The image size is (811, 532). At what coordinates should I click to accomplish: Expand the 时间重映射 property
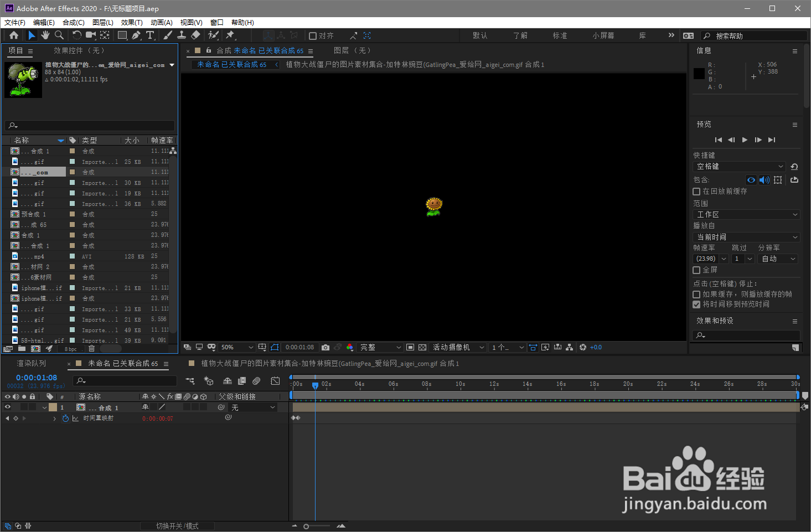click(x=54, y=419)
